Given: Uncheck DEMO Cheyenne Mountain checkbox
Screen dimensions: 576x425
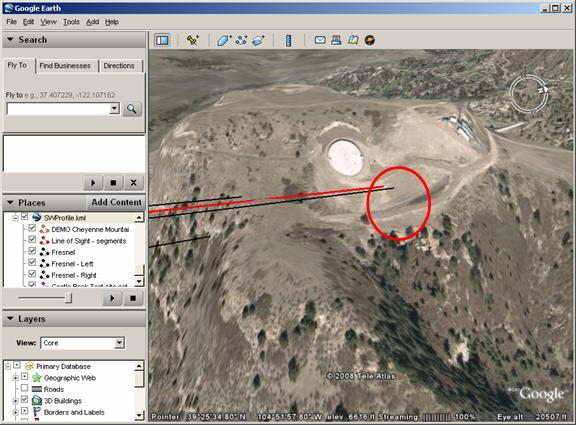Looking at the screenshot, I should tap(32, 228).
